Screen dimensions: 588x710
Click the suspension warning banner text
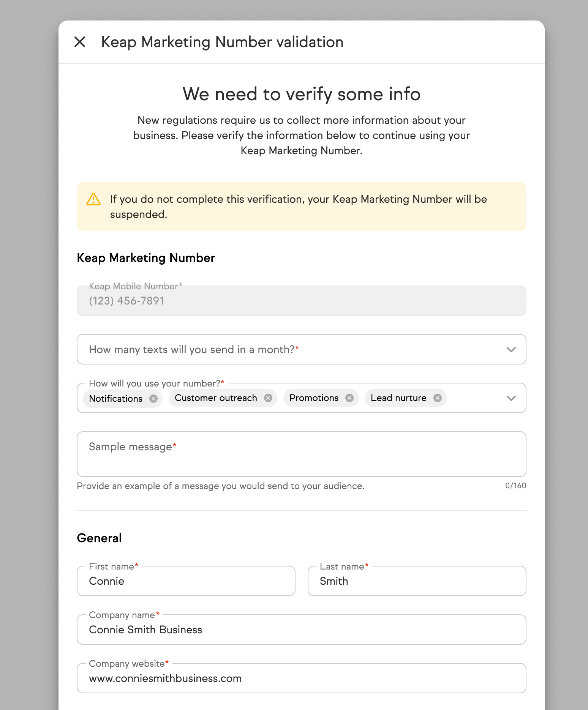click(x=299, y=207)
